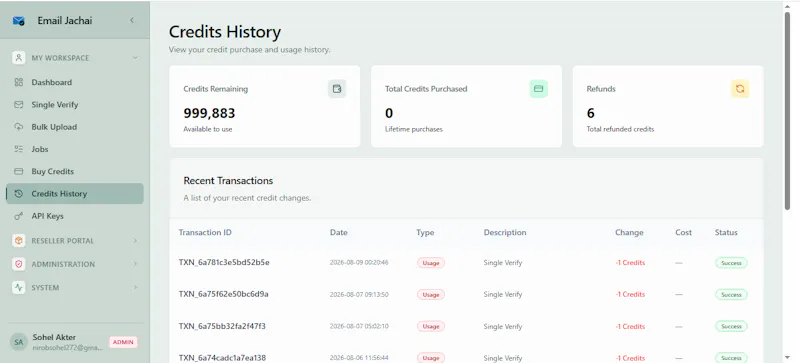Click the Transaction ID column header
The height and width of the screenshot is (363, 800).
pos(205,232)
